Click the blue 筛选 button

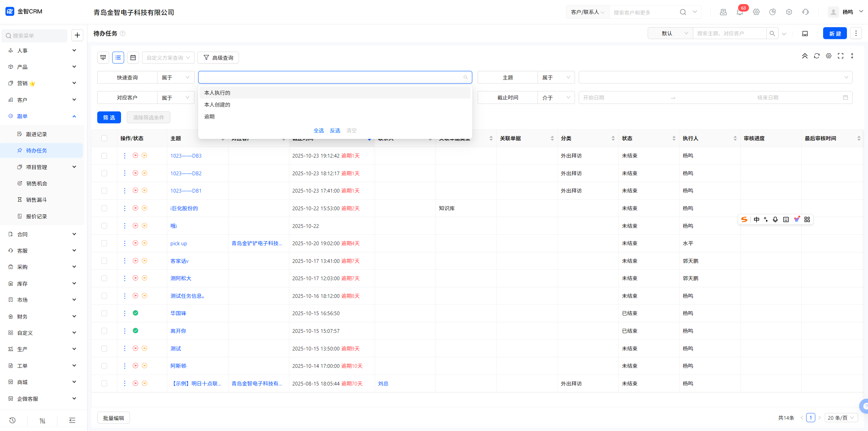[x=109, y=118]
